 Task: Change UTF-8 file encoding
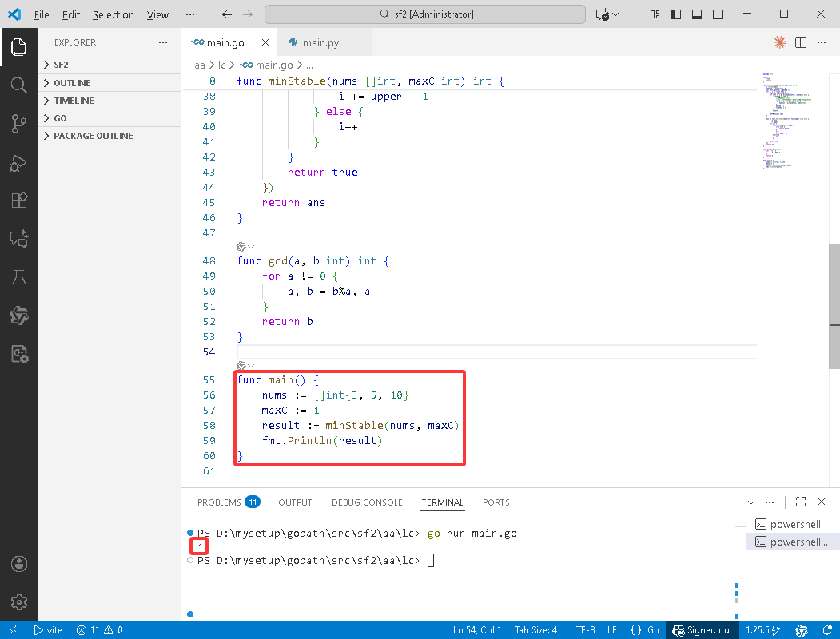pos(583,630)
